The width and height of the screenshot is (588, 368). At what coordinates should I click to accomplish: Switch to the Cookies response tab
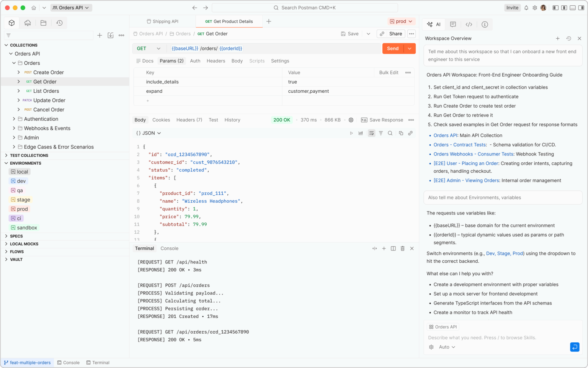tap(161, 120)
